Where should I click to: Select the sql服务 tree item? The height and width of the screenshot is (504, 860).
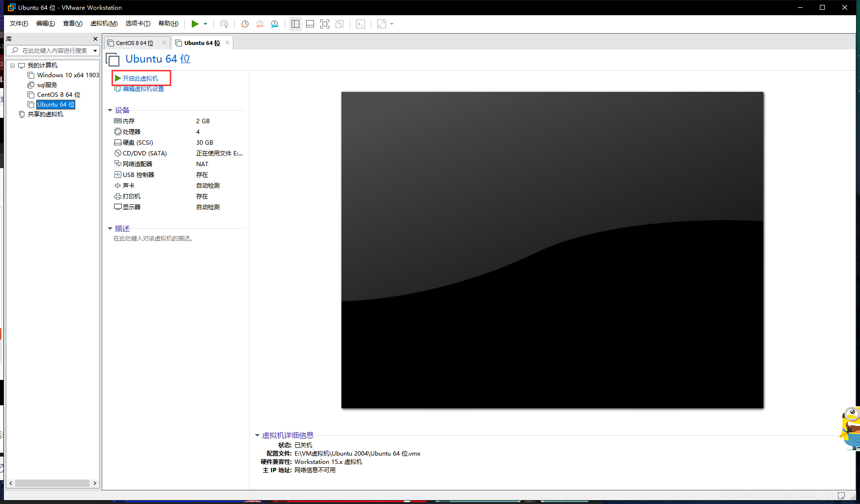pyautogui.click(x=47, y=85)
